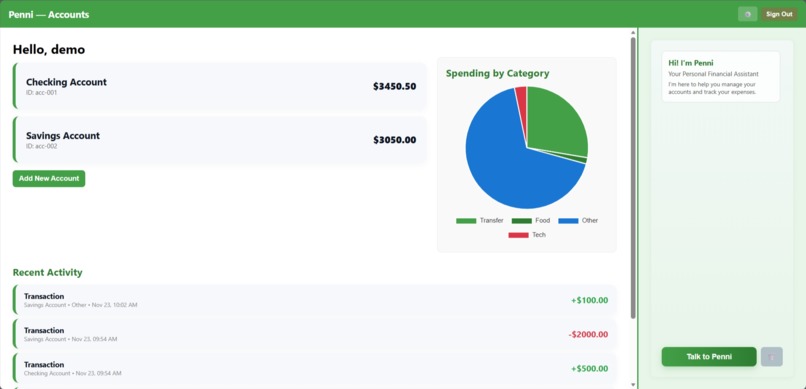806x389 pixels.
Task: Click "Your Personal Financial Assistant" text
Action: tap(713, 74)
